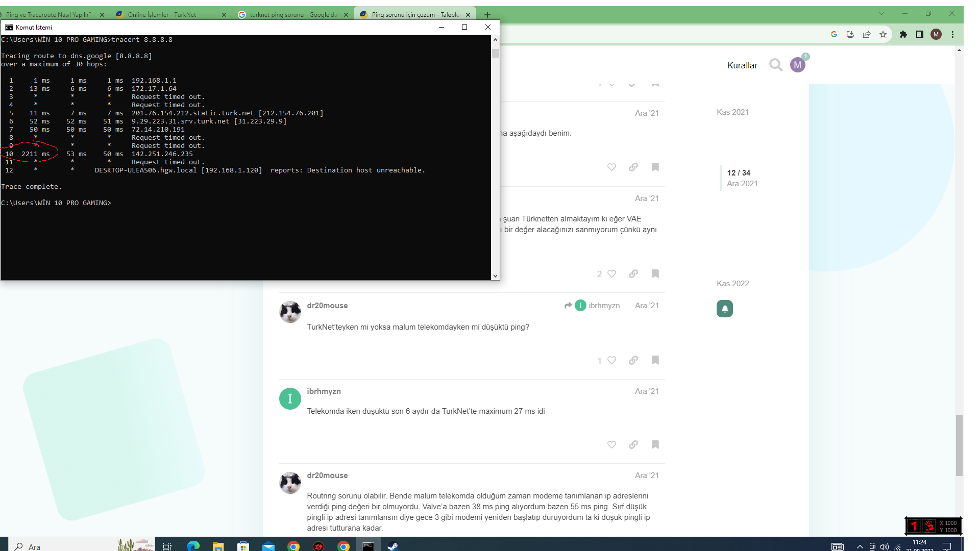Copy link of ibrhmyzn's 'Telekomda iken' post
Image resolution: width=980 pixels, height=551 pixels.
633,445
